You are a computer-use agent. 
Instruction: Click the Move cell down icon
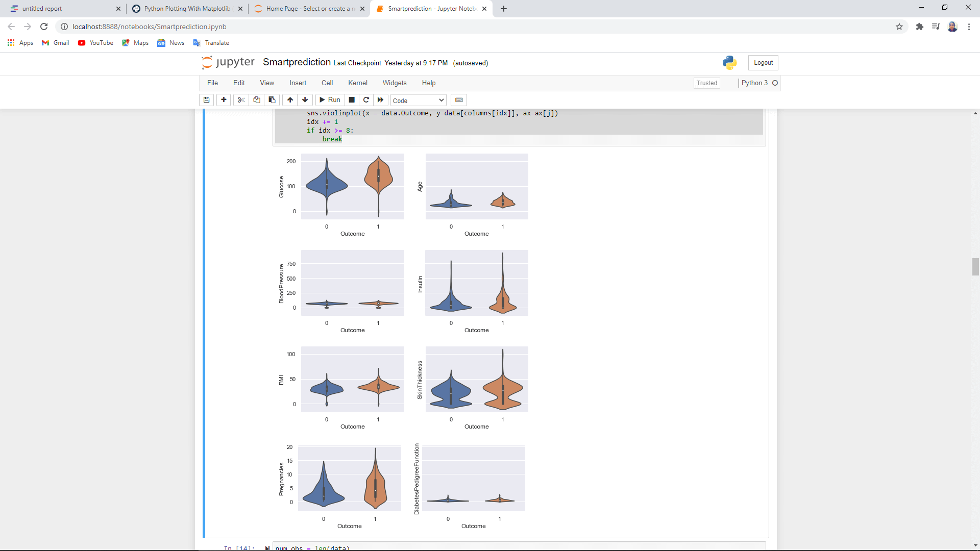305,99
